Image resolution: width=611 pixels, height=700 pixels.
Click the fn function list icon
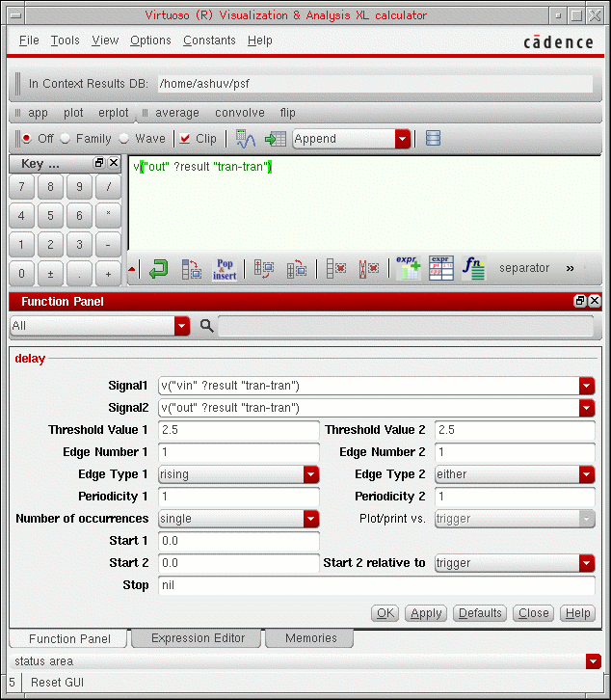click(473, 268)
